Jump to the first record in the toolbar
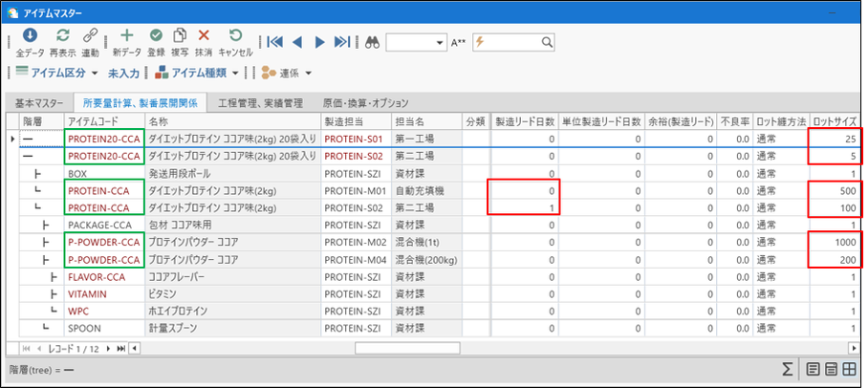This screenshot has width=868, height=388. 275,42
